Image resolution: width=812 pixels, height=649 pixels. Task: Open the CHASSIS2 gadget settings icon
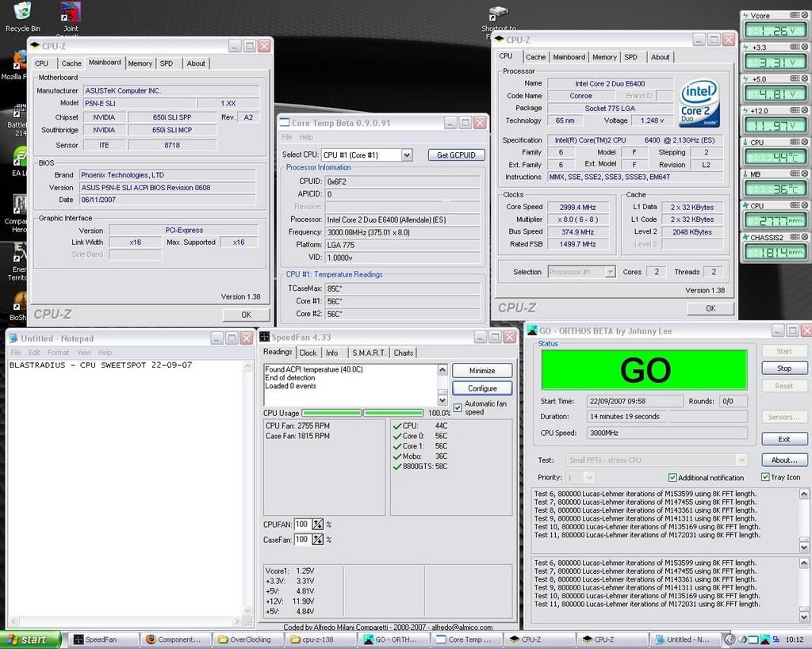point(795,237)
